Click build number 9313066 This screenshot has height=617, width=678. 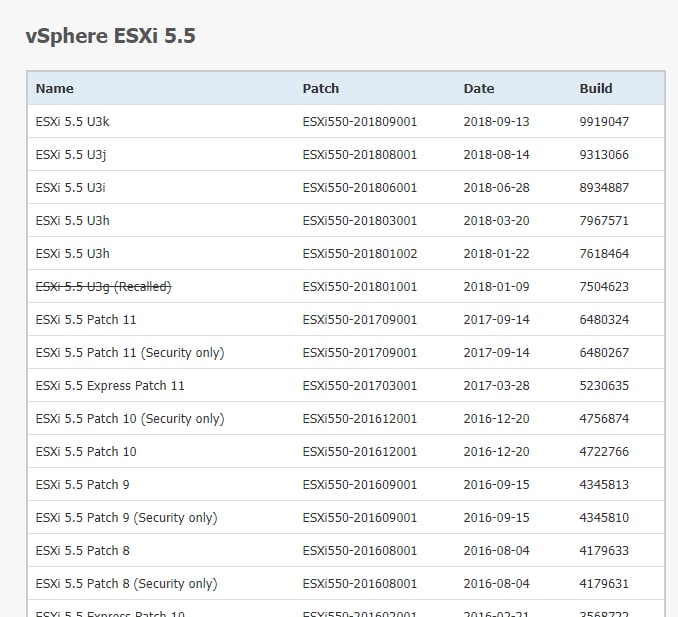(604, 155)
